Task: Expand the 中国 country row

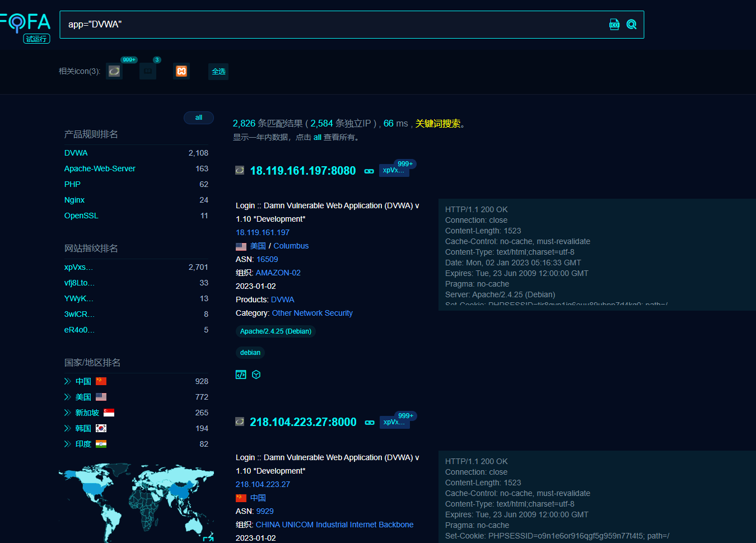Action: click(x=67, y=381)
